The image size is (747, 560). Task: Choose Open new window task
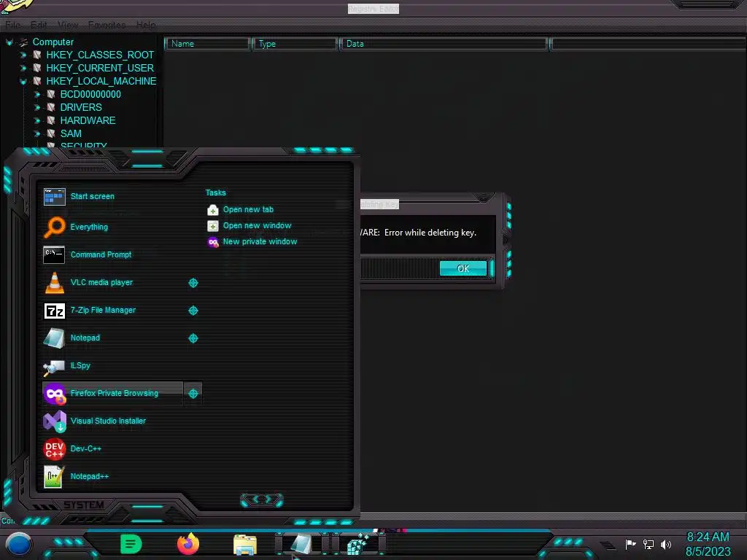257,226
